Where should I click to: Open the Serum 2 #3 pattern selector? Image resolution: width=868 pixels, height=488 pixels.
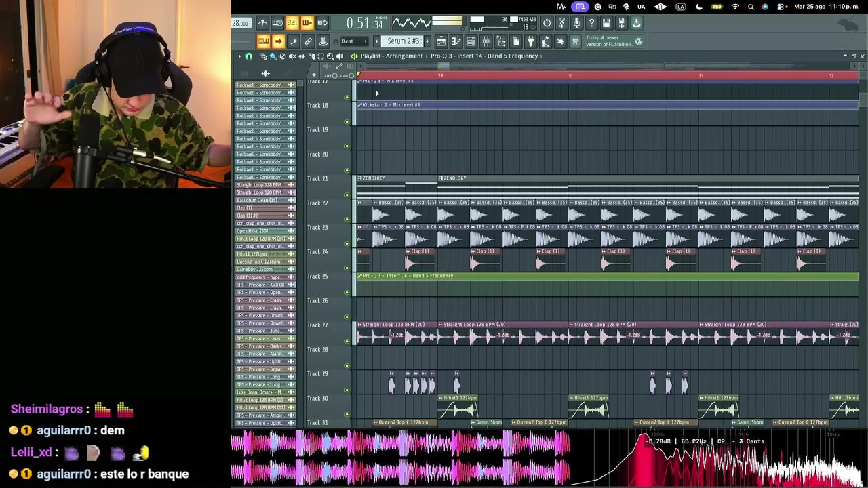403,41
